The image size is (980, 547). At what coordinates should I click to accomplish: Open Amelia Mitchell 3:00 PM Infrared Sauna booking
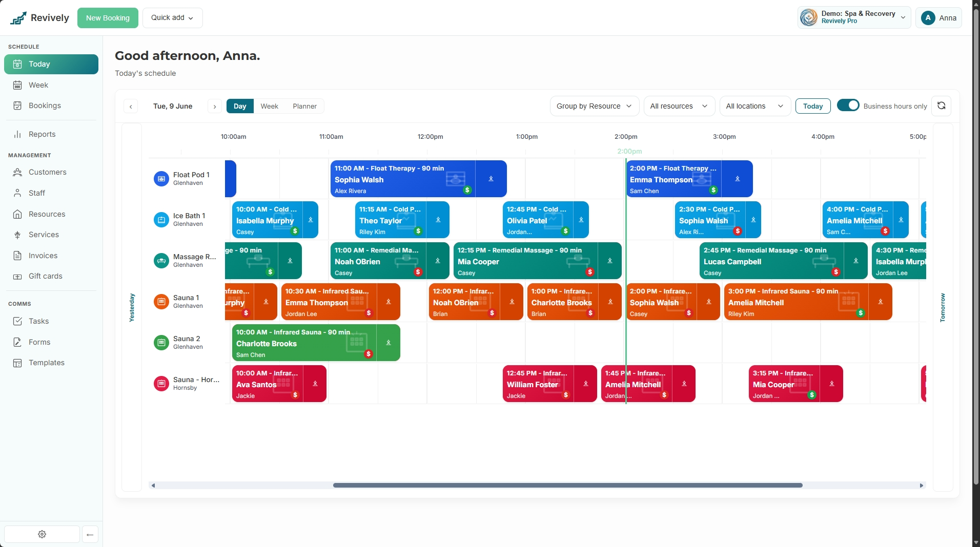pyautogui.click(x=808, y=302)
